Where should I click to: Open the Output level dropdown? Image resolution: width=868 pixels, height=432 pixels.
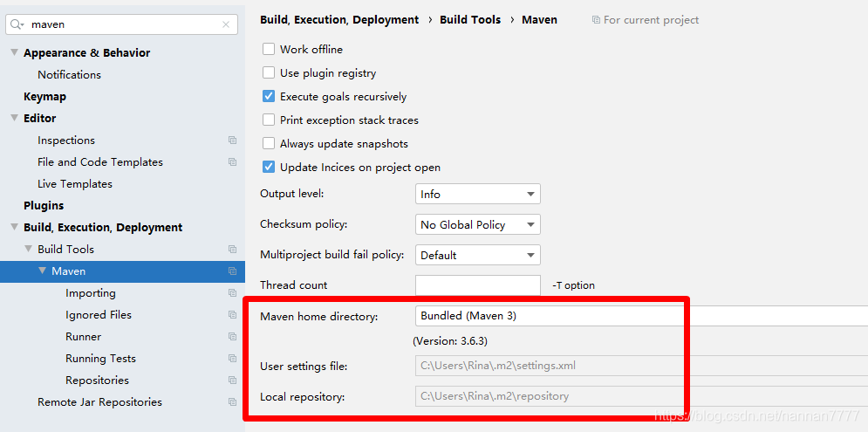(478, 194)
